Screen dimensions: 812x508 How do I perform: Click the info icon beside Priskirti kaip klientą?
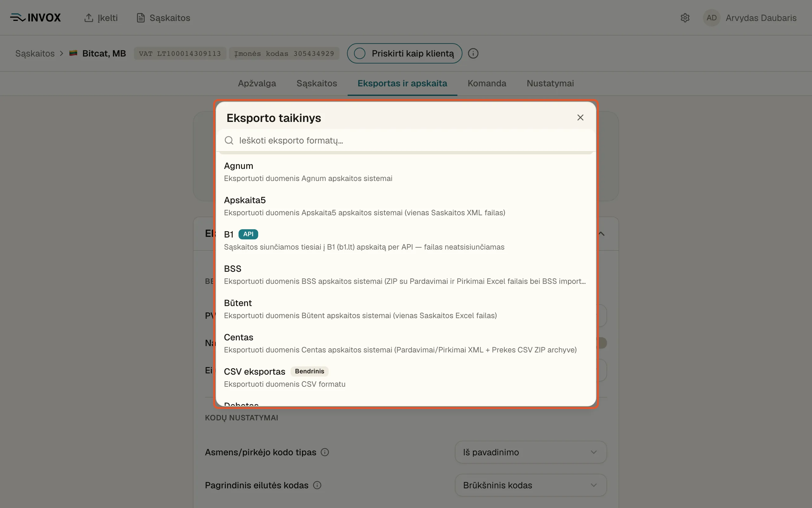point(473,53)
